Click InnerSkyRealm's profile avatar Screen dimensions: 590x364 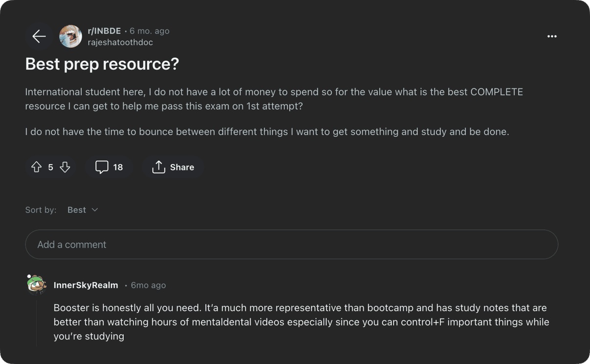tap(37, 285)
